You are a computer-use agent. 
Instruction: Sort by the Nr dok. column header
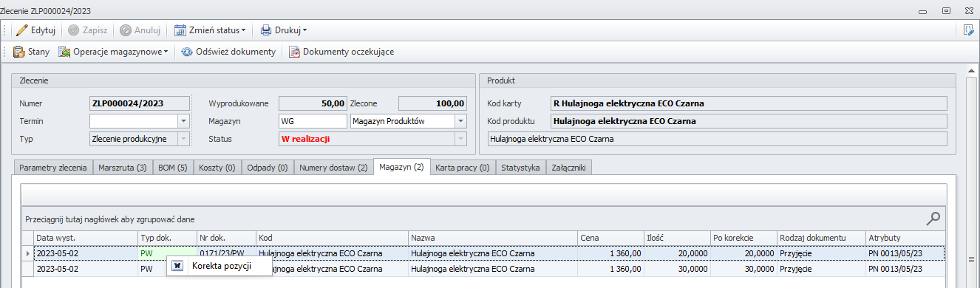[x=226, y=238]
